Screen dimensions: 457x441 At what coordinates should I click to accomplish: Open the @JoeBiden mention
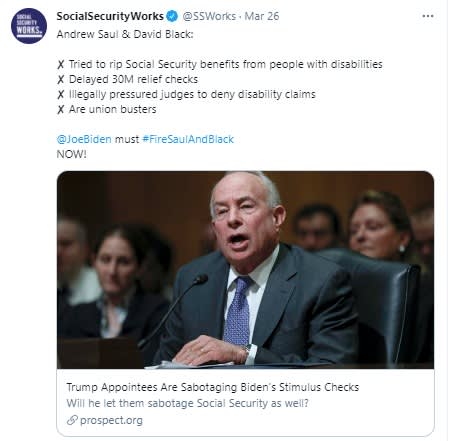pyautogui.click(x=84, y=139)
